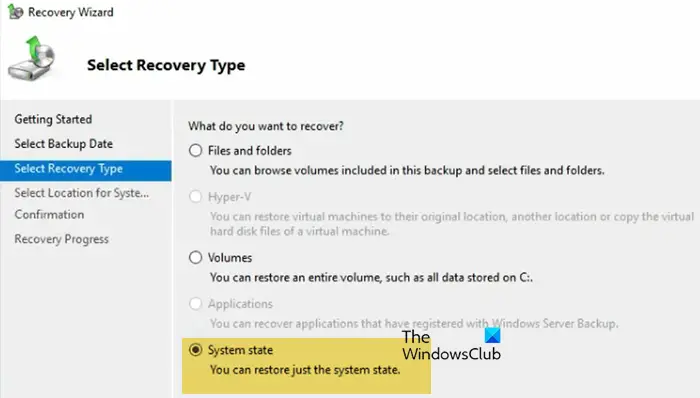Open the Select Recovery Type step

[x=86, y=170]
